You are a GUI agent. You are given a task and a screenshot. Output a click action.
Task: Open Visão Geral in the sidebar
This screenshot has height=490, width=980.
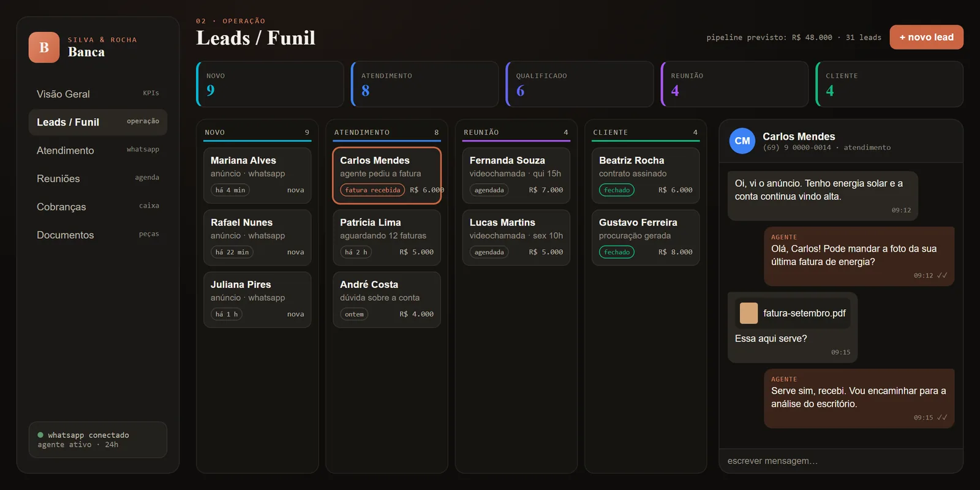tap(98, 94)
